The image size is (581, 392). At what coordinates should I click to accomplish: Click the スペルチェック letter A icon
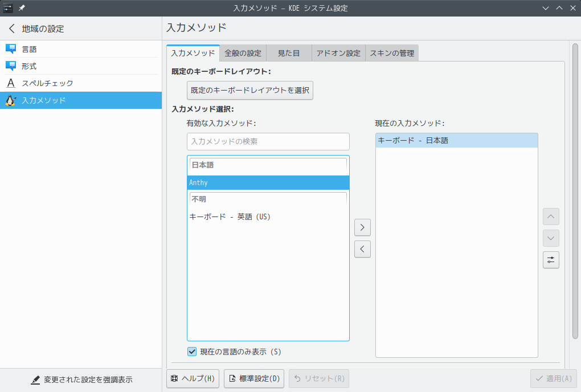11,83
